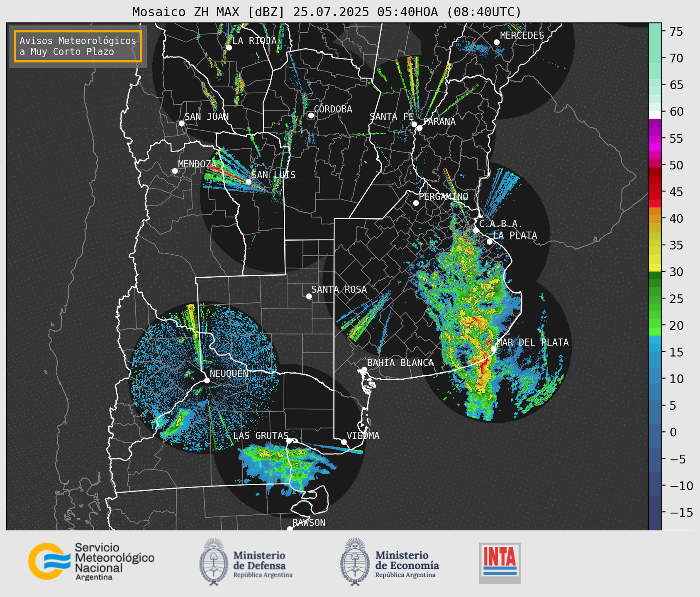Click the LAS GRUTAS label text

tap(261, 436)
